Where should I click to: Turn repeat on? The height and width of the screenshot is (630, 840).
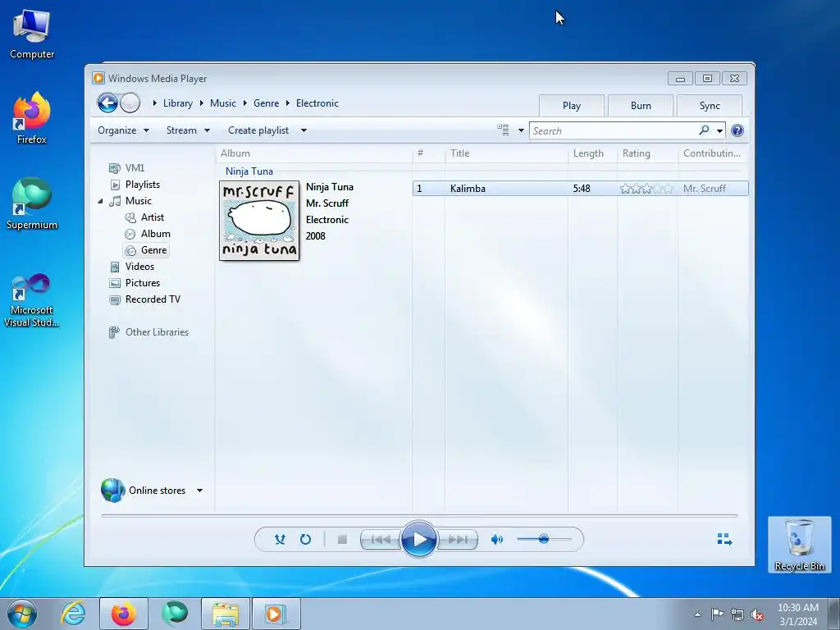pyautogui.click(x=305, y=540)
